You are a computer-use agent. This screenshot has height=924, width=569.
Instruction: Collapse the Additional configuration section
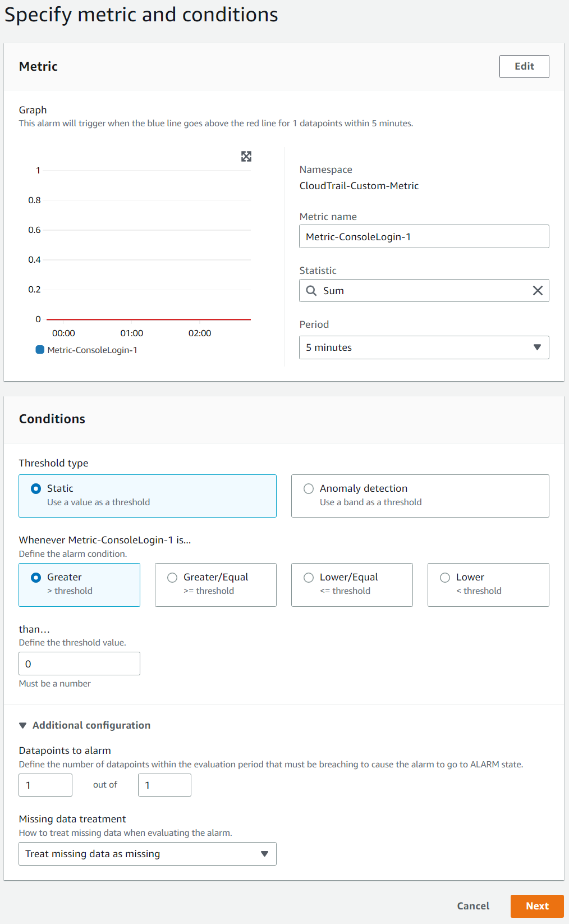coord(23,725)
